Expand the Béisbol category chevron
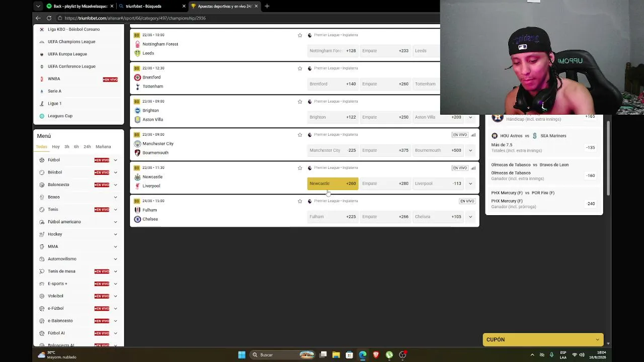The image size is (644, 362). click(115, 172)
